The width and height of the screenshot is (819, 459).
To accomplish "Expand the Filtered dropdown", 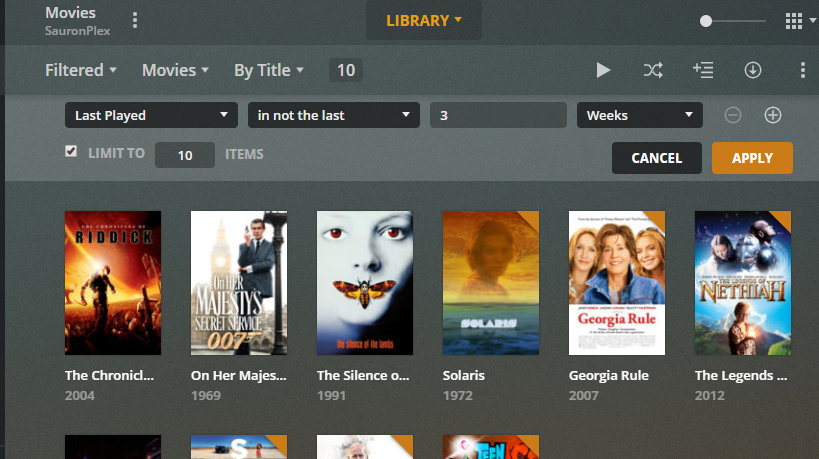I will [80, 70].
